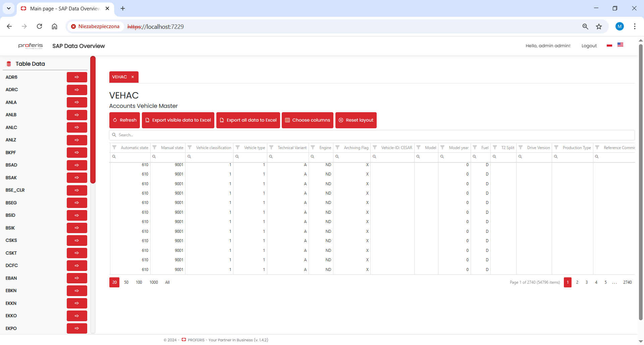Open the ANLZ table arrow button
Image resolution: width=644 pixels, height=345 pixels.
(x=77, y=140)
